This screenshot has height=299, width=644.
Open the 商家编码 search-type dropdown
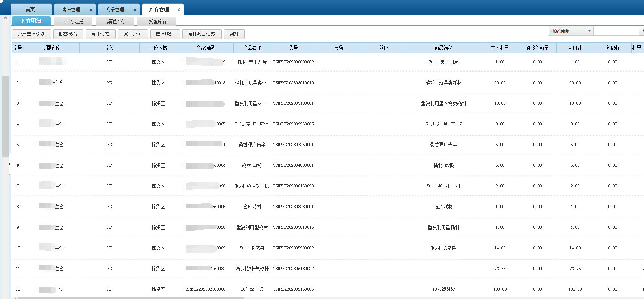click(589, 31)
